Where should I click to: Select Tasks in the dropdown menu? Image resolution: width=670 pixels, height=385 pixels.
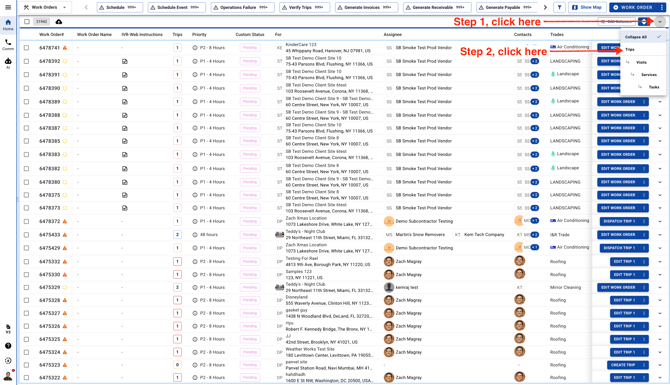(643, 87)
